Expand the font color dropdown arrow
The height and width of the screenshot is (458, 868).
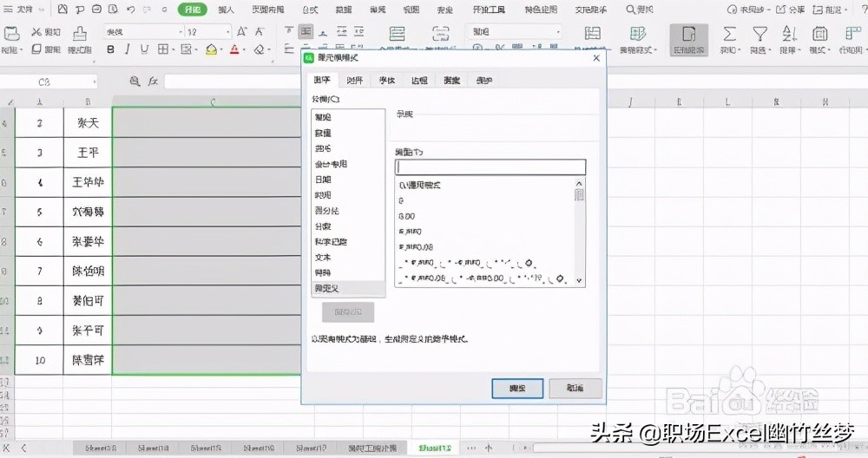pyautogui.click(x=244, y=49)
